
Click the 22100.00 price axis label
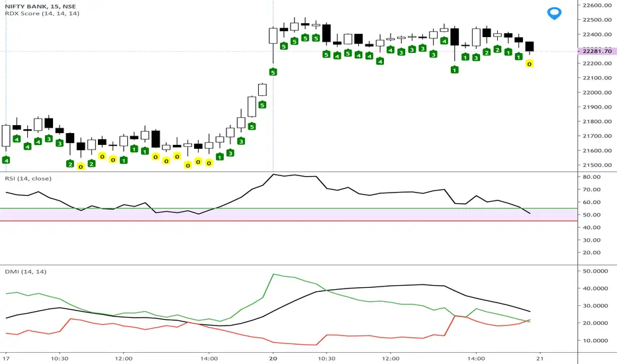pyautogui.click(x=597, y=78)
